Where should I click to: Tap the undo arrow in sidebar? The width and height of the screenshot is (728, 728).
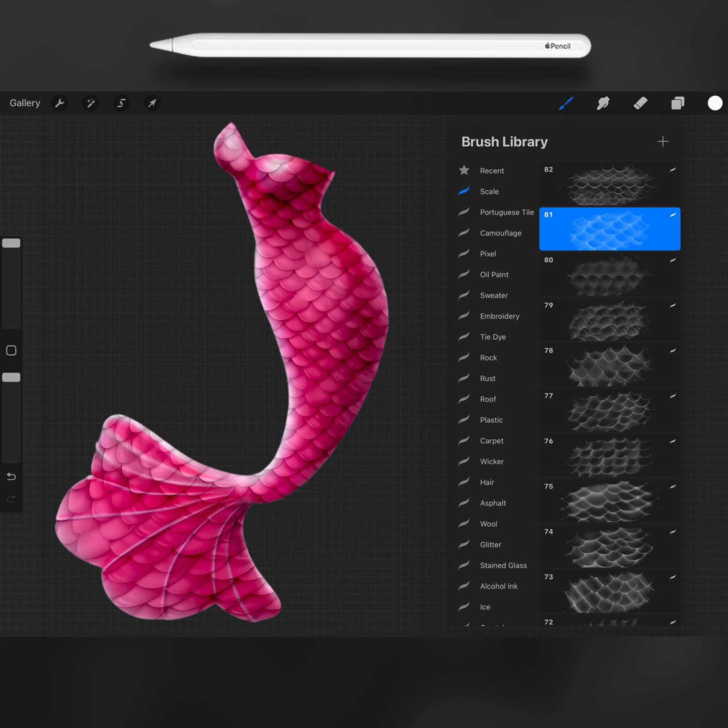coord(11,477)
